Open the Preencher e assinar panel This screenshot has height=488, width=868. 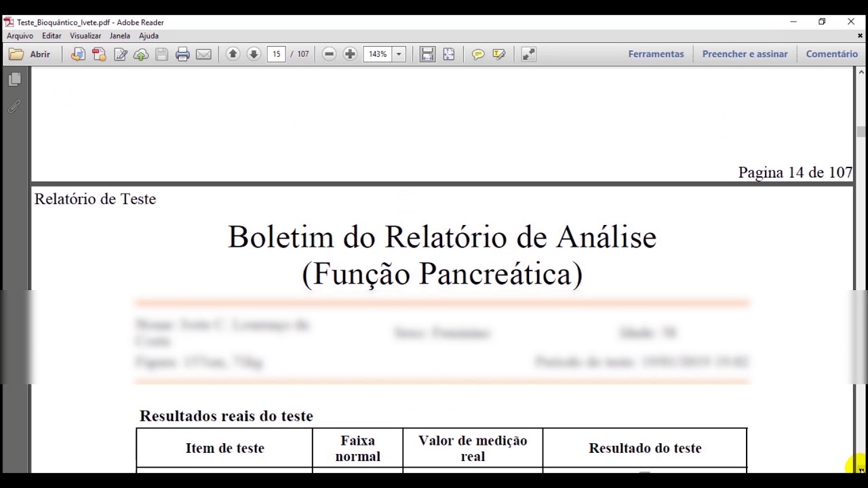pyautogui.click(x=745, y=54)
